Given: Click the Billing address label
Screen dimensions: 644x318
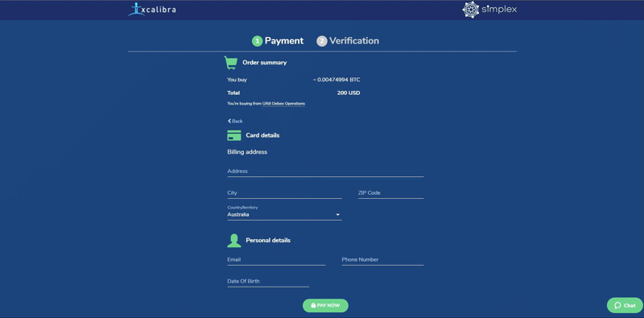Looking at the screenshot, I should click(x=247, y=152).
